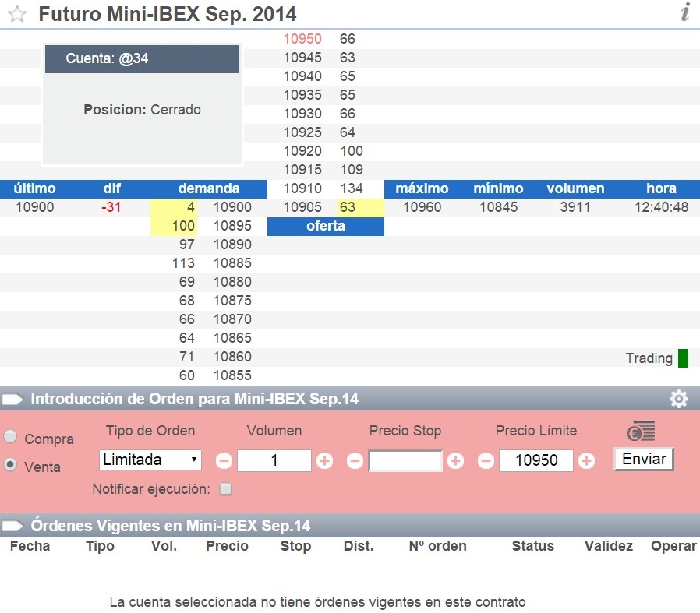
Task: Click offer price 10920
Action: pos(302,151)
